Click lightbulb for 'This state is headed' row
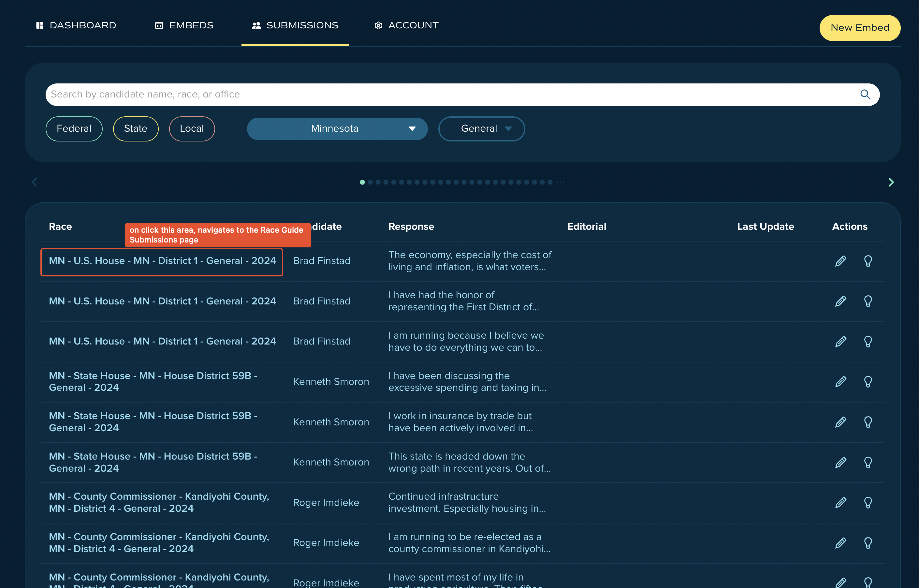The height and width of the screenshot is (588, 919). pos(868,463)
